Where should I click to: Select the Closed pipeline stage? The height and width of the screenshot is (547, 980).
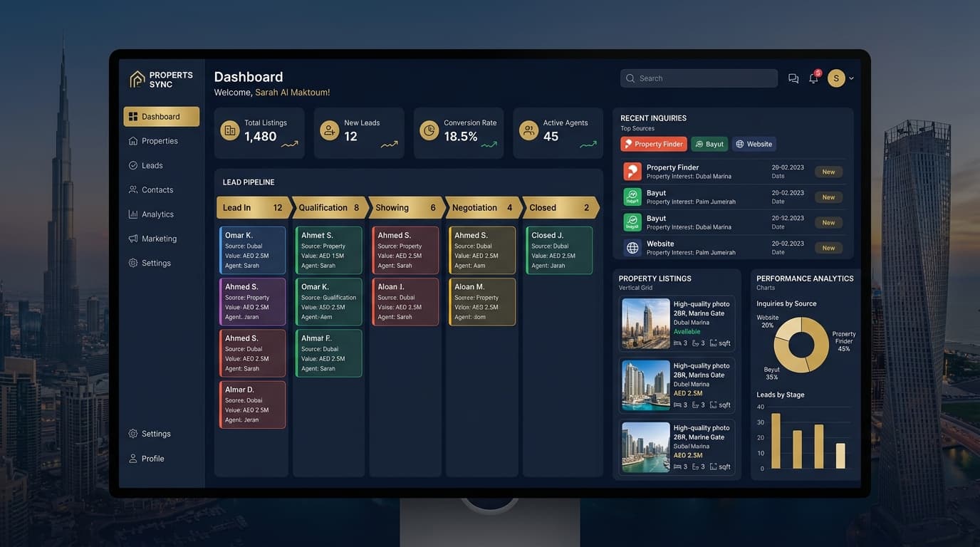[561, 207]
